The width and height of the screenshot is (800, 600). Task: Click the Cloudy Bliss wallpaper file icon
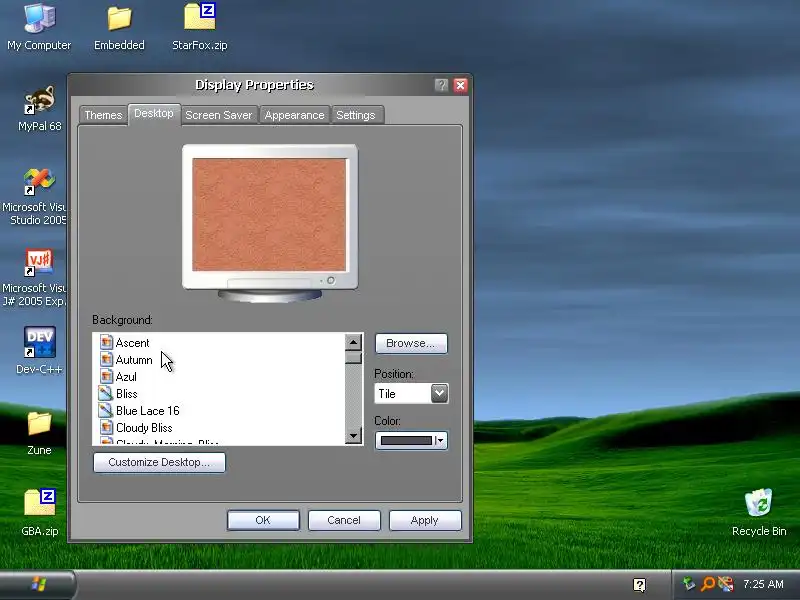[x=106, y=428]
